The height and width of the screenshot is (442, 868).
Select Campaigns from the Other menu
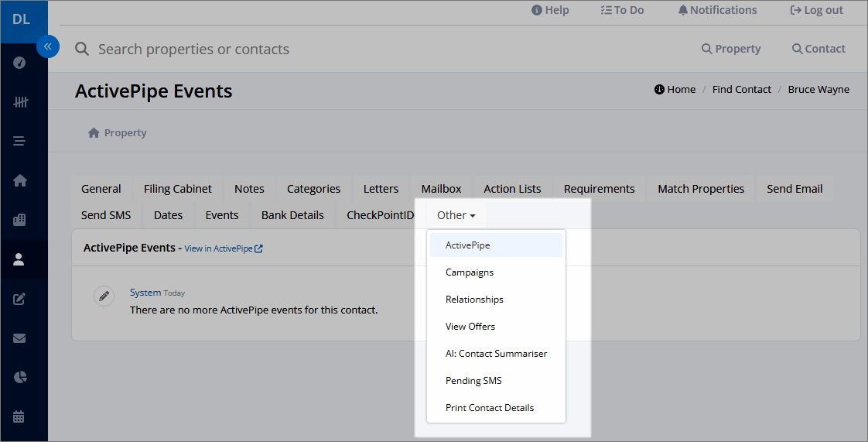point(496,272)
